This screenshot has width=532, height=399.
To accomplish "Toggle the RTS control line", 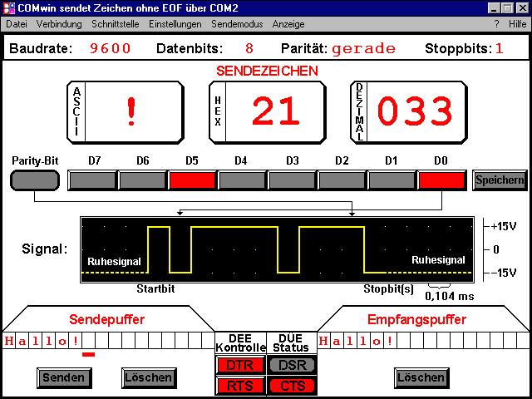I will [240, 385].
